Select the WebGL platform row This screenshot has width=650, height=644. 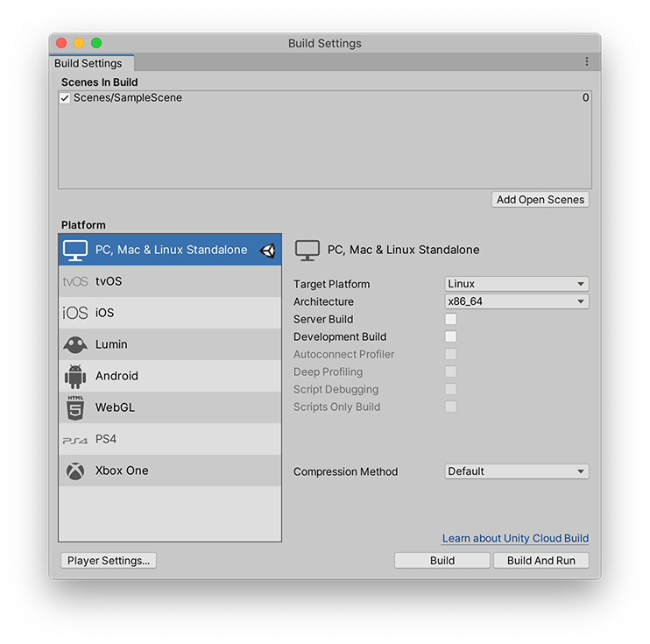click(x=170, y=407)
